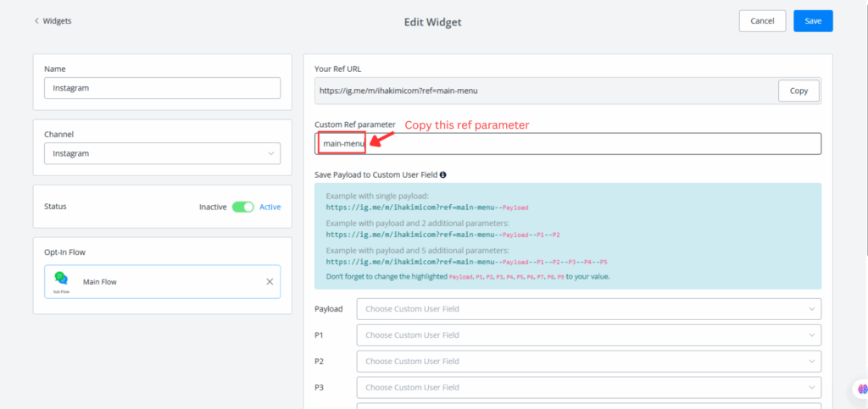This screenshot has width=868, height=409.
Task: Click the info icon next to Save Payload
Action: [x=443, y=175]
